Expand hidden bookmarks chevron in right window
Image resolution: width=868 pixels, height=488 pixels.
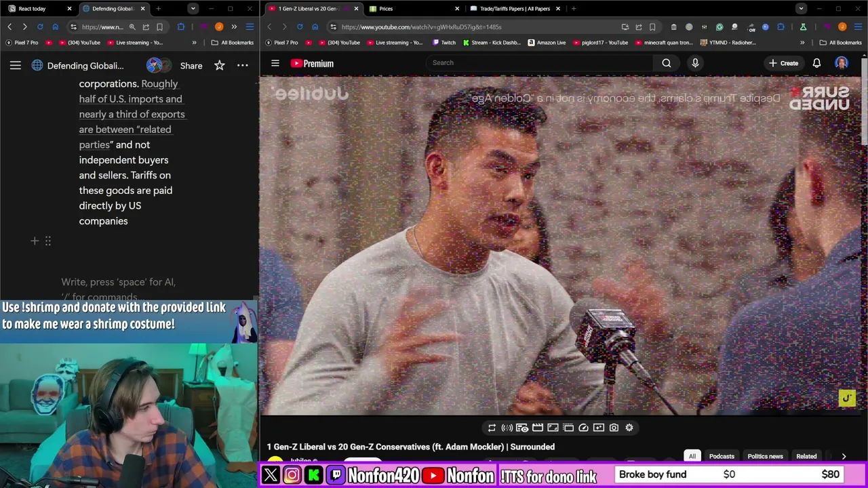pyautogui.click(x=802, y=42)
